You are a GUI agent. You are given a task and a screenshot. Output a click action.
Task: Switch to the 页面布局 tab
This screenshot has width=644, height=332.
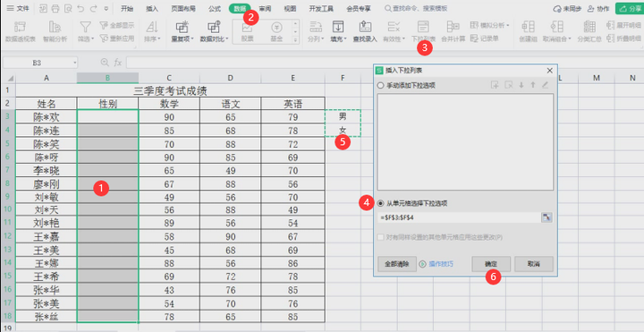pos(183,8)
